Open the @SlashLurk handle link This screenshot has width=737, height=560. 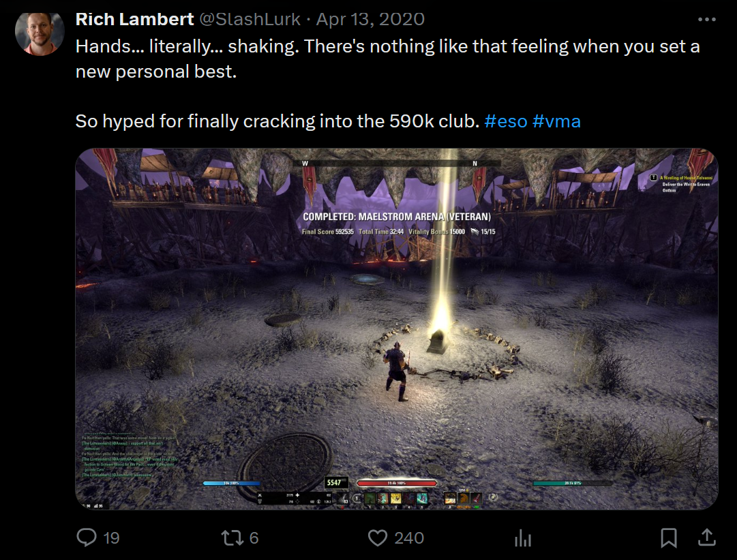coord(250,19)
